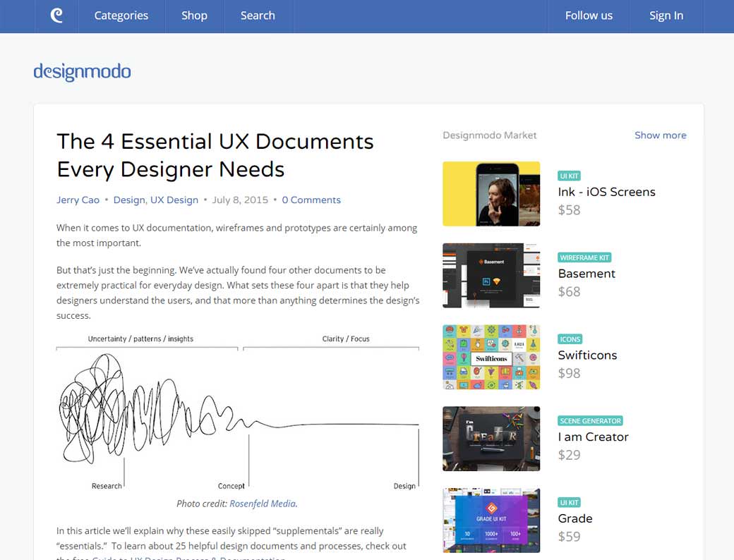The image size is (734, 560).
Task: Click the Designmodo logo icon in the navigation bar
Action: pyautogui.click(x=56, y=15)
